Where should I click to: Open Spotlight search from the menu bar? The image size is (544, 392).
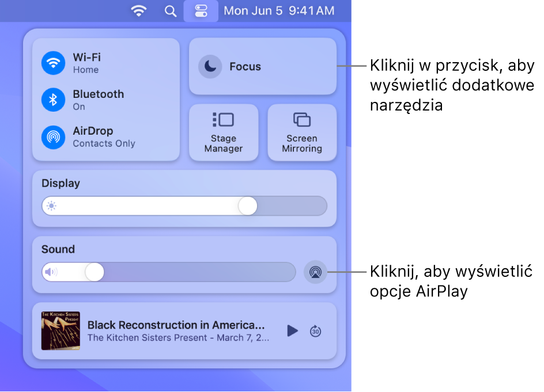click(171, 10)
